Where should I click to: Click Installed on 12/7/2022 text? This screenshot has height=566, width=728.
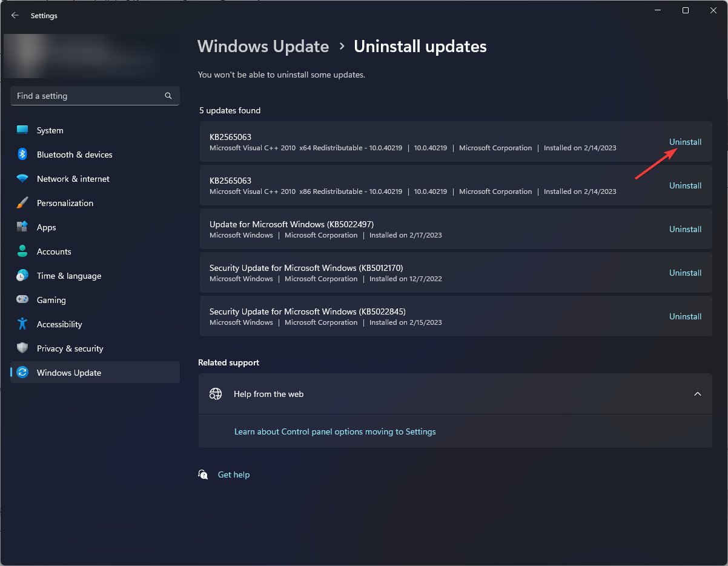[406, 279]
